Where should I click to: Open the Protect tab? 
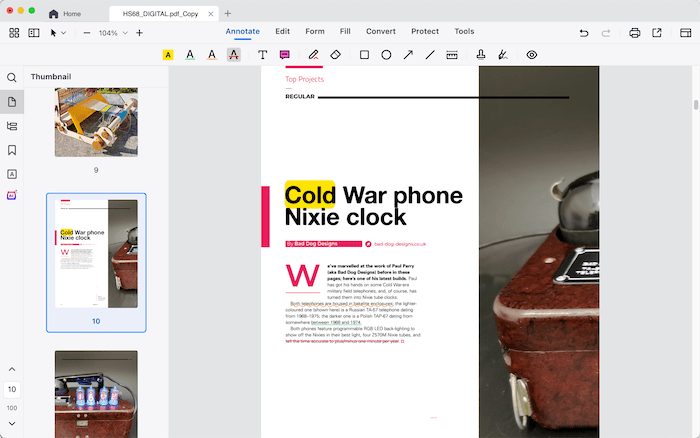(x=425, y=32)
